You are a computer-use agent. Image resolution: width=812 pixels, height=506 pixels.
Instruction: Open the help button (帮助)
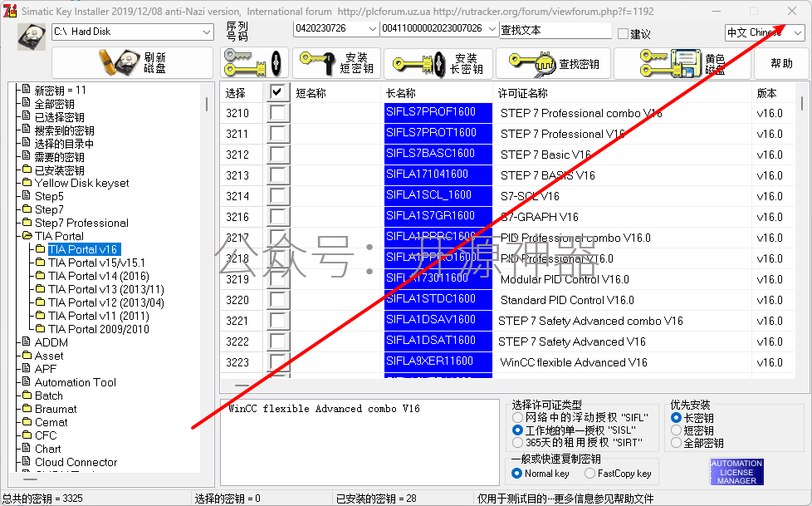click(781, 63)
